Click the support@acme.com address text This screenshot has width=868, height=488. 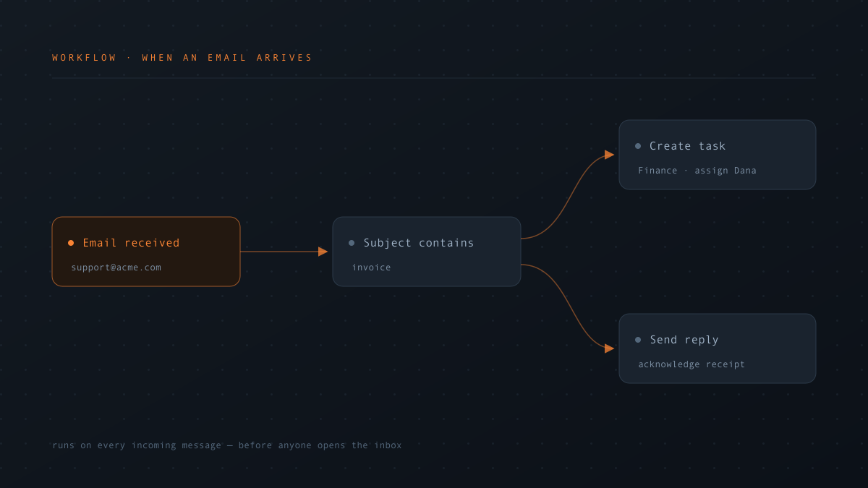116,267
